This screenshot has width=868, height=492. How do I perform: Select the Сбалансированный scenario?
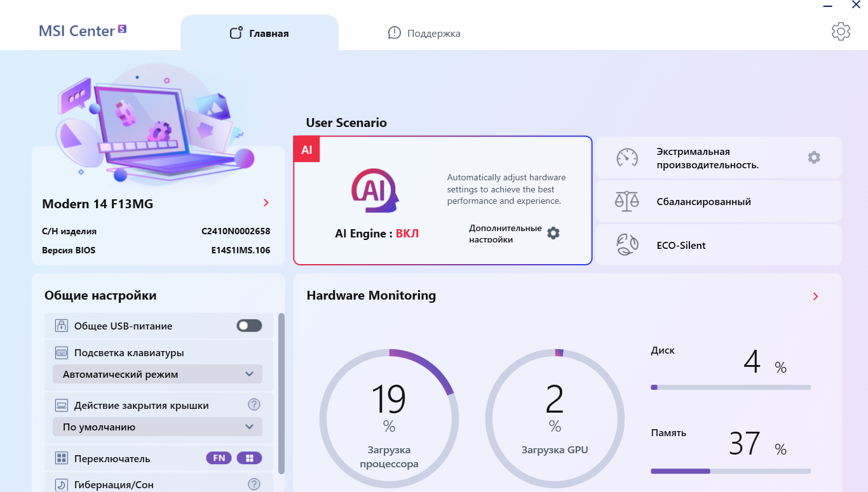click(x=719, y=201)
